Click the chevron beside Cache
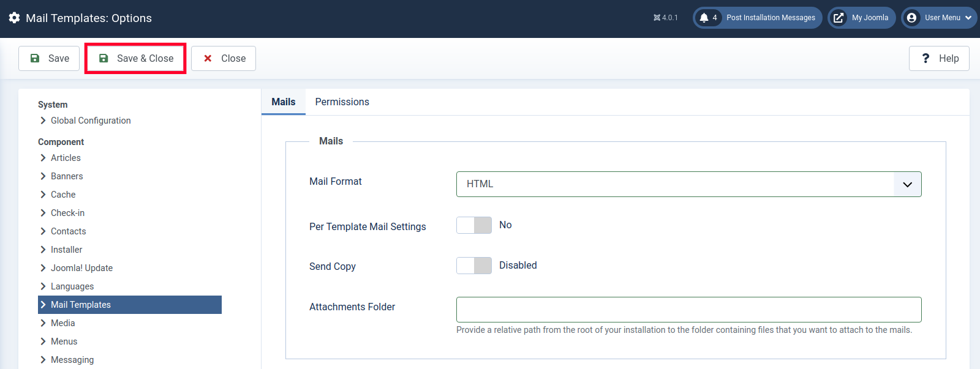The height and width of the screenshot is (369, 980). 43,195
